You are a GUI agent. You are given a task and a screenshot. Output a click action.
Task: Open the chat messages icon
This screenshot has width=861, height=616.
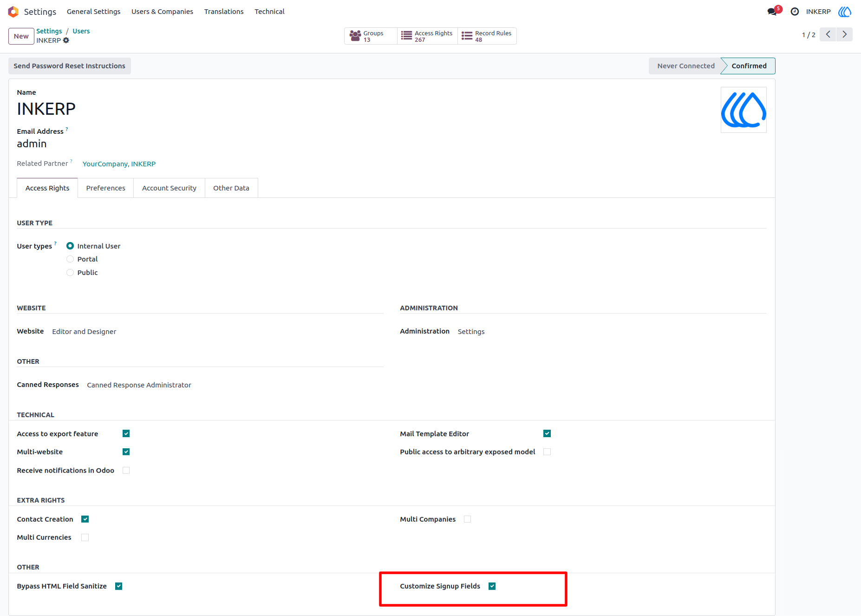pyautogui.click(x=773, y=11)
